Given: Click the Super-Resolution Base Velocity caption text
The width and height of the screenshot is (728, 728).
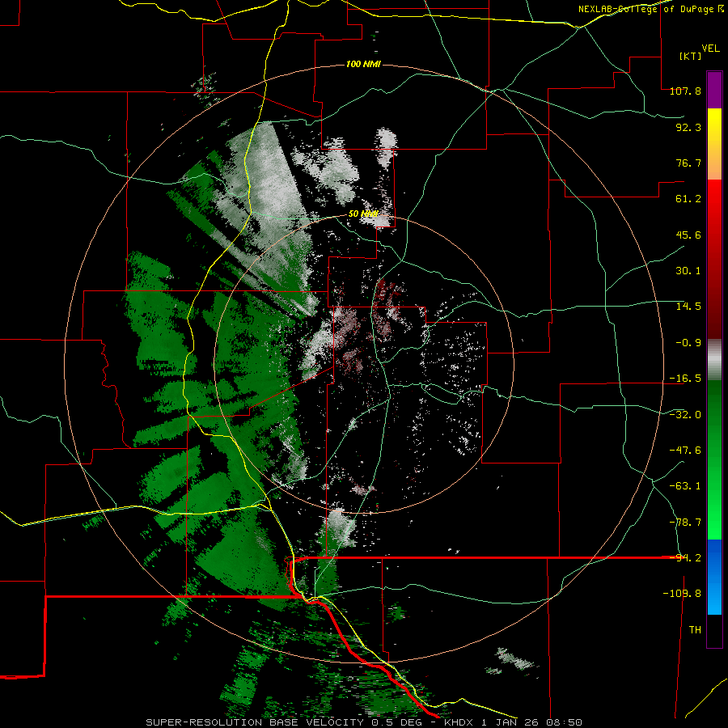Looking at the screenshot, I should tap(364, 722).
